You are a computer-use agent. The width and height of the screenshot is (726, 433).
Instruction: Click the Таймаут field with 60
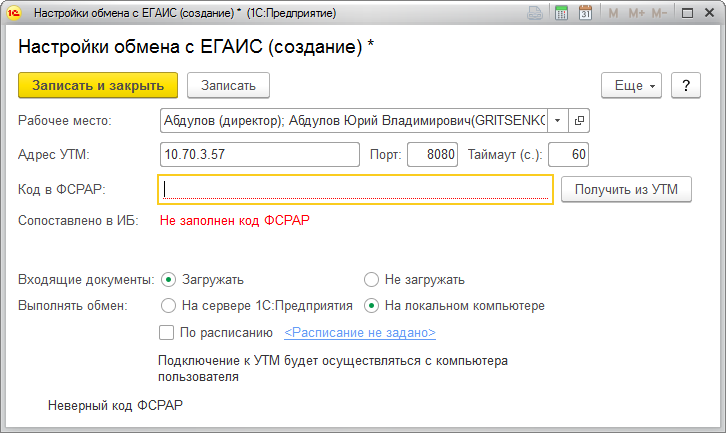click(x=569, y=155)
